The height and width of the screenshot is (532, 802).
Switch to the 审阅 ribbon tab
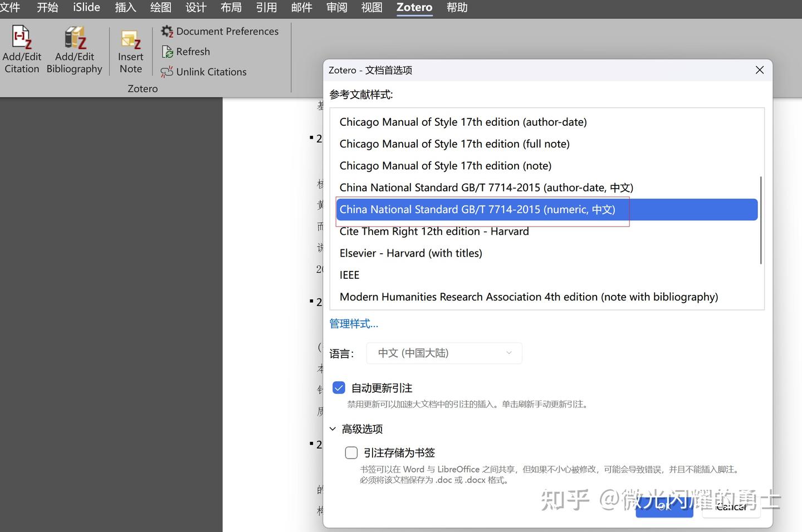click(336, 8)
